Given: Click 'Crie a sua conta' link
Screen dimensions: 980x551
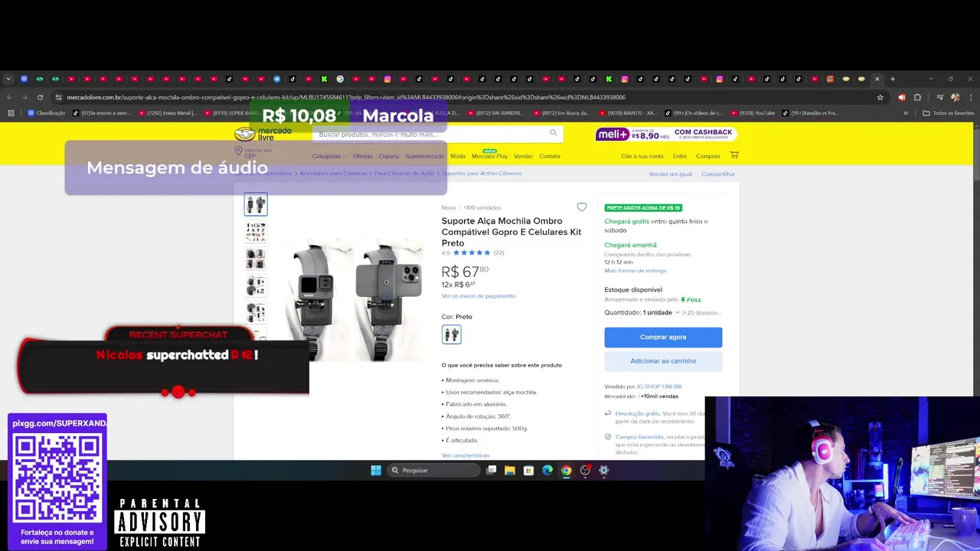Looking at the screenshot, I should pyautogui.click(x=642, y=156).
